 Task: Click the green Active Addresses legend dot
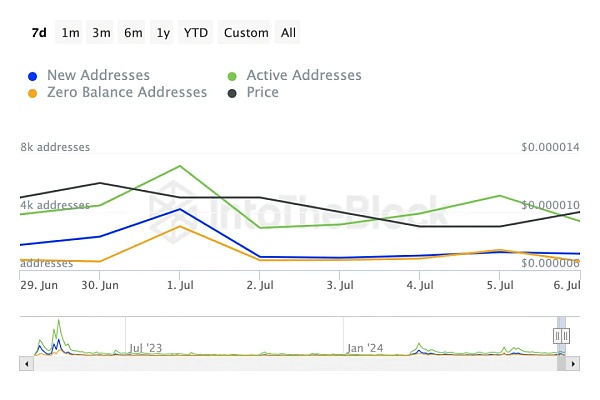[233, 76]
